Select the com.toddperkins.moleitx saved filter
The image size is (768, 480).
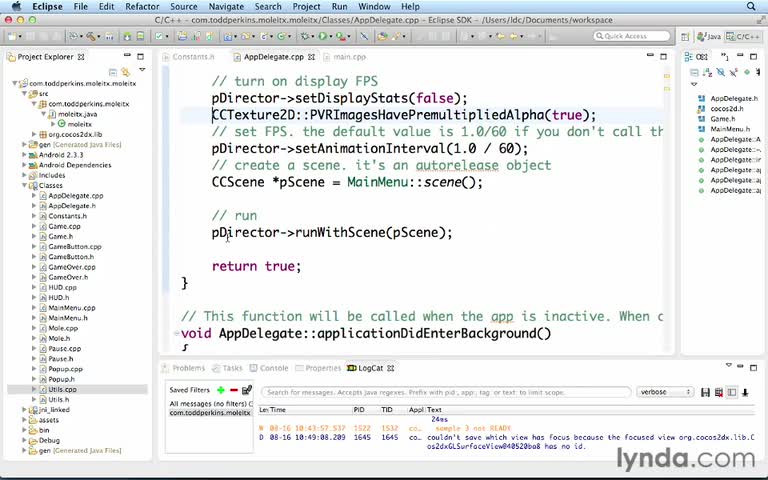click(210, 413)
